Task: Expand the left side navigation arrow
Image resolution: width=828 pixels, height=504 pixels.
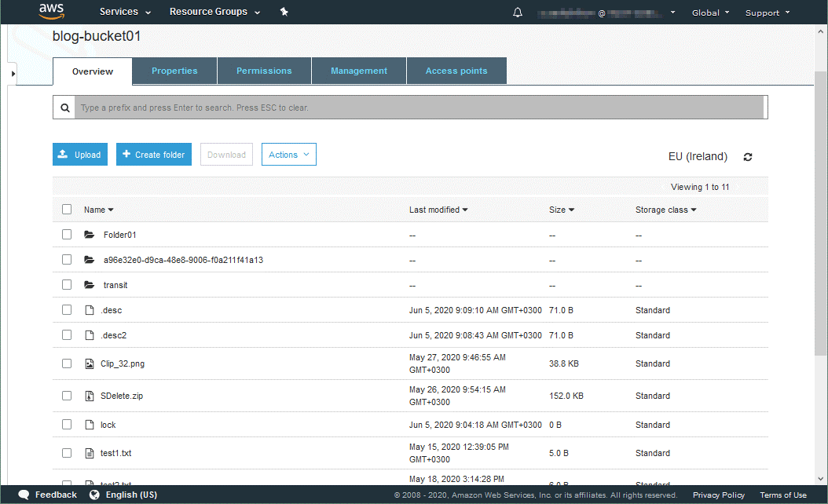Action: (13, 73)
